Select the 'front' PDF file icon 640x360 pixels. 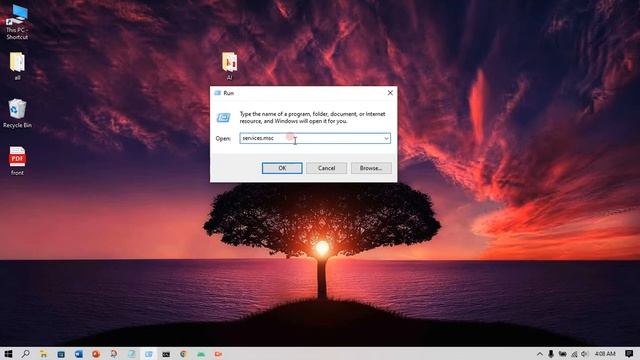pyautogui.click(x=17, y=161)
